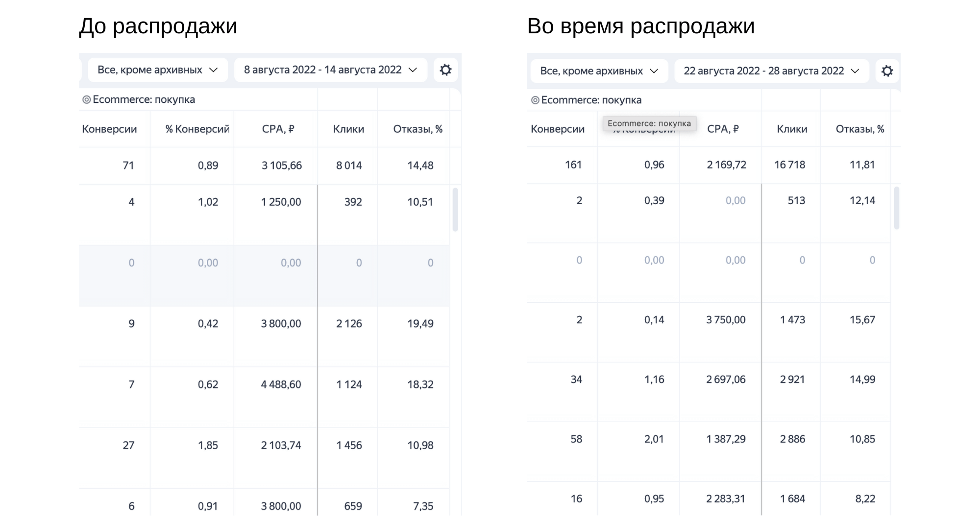Click target icon beside left Ecommerce: покупка
The height and width of the screenshot is (529, 980).
(86, 100)
